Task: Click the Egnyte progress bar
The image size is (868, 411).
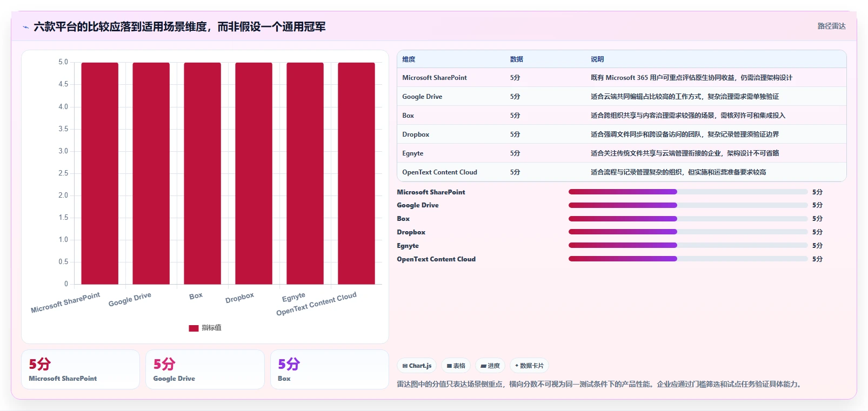Action: (x=688, y=245)
